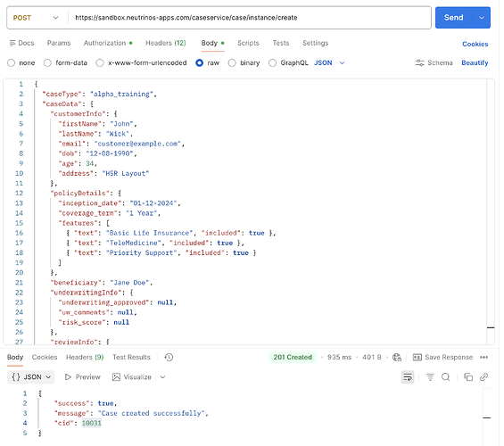Click the Visualize button
504x446 pixels.
click(x=132, y=377)
